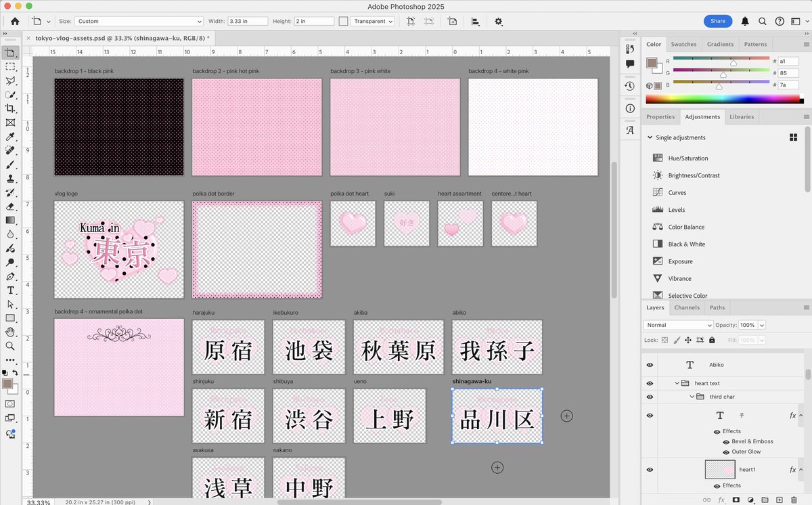Select the Frame tool
Viewport: 812px width, 505px height.
pos(10,123)
